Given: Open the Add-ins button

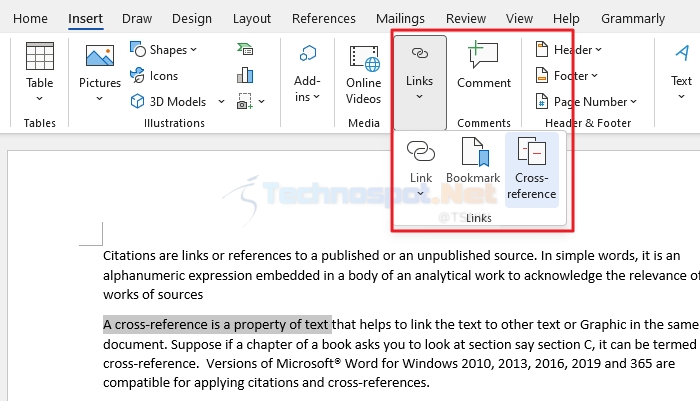Looking at the screenshot, I should pyautogui.click(x=307, y=74).
